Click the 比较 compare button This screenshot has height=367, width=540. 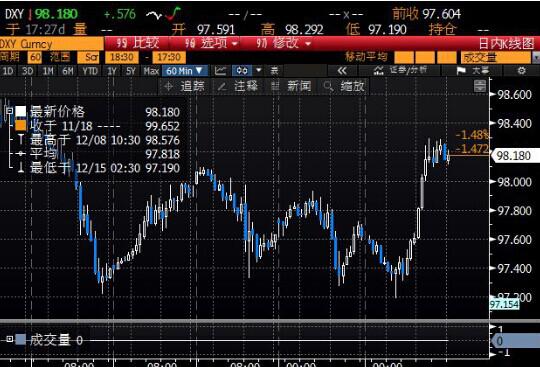coord(138,44)
